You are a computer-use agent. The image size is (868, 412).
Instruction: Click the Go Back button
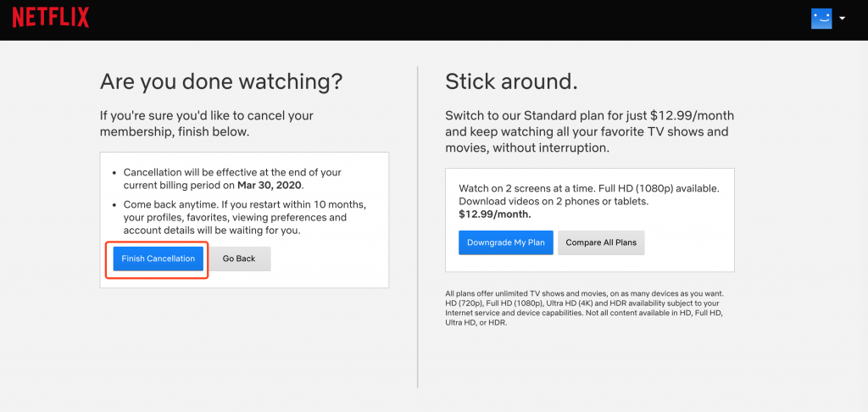(239, 259)
